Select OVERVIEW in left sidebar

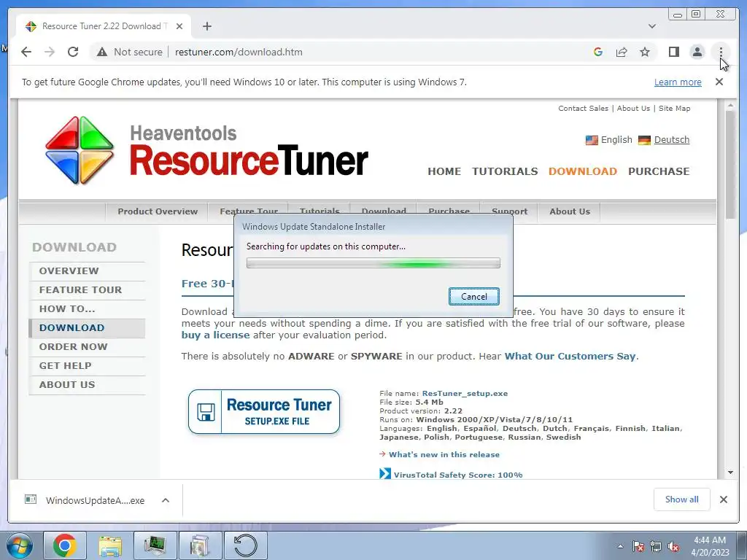88,271
